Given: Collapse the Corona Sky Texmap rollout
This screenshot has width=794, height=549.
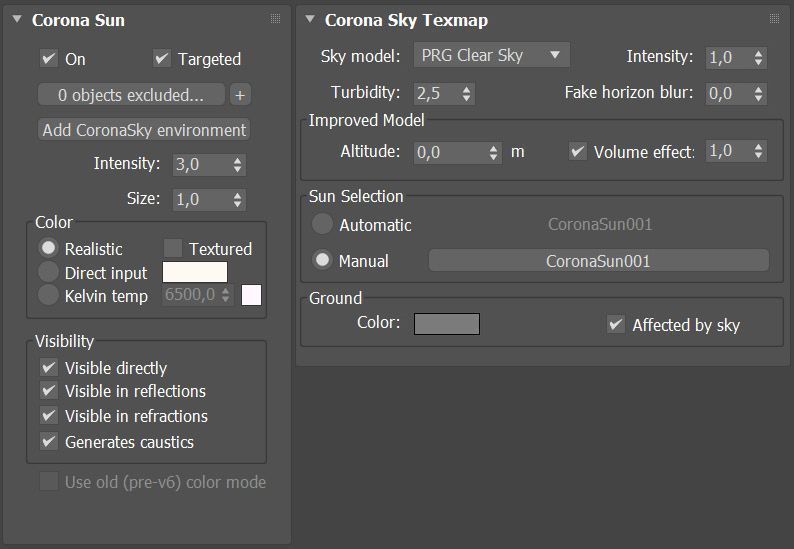Looking at the screenshot, I should pos(310,19).
